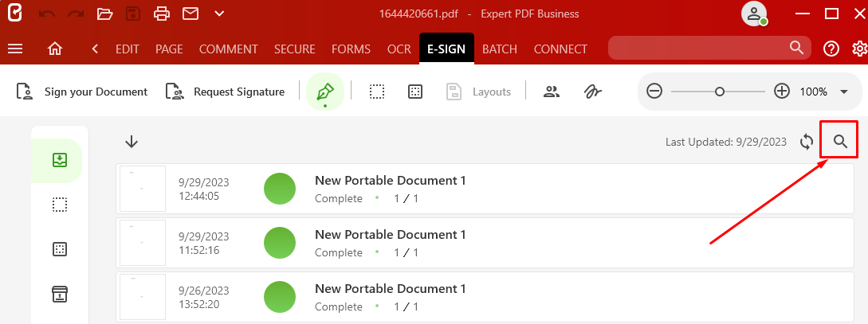
Task: Click the magnifier in ribbon search box
Action: (796, 48)
